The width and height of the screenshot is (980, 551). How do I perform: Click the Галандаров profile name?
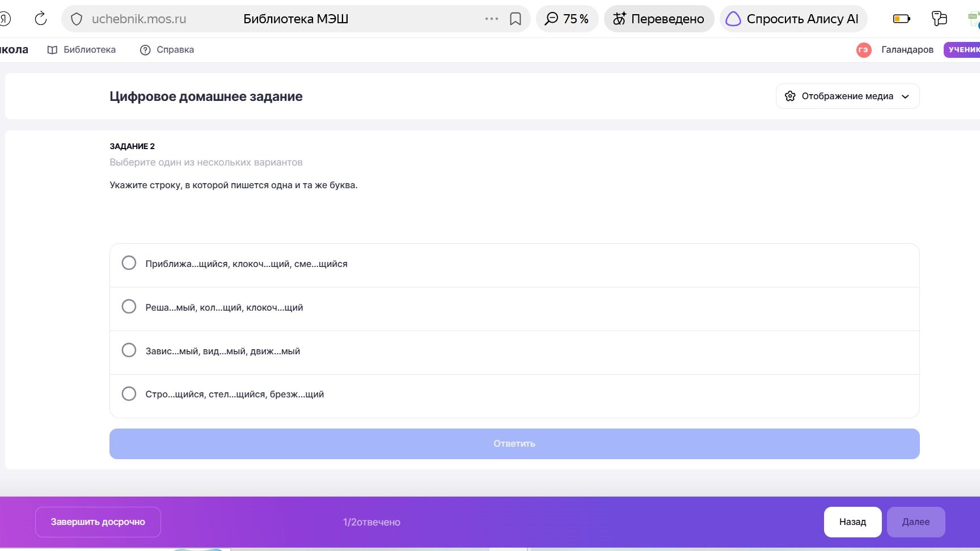point(907,50)
